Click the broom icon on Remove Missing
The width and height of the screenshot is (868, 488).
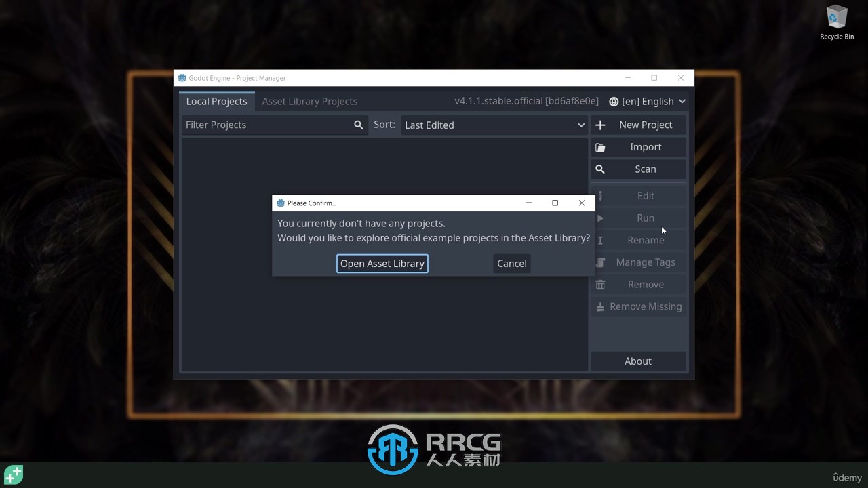pos(600,307)
